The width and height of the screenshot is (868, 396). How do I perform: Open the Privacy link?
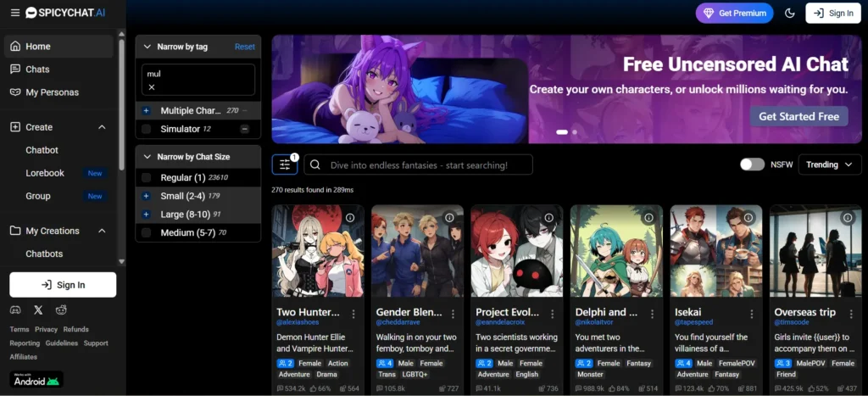[x=46, y=330]
